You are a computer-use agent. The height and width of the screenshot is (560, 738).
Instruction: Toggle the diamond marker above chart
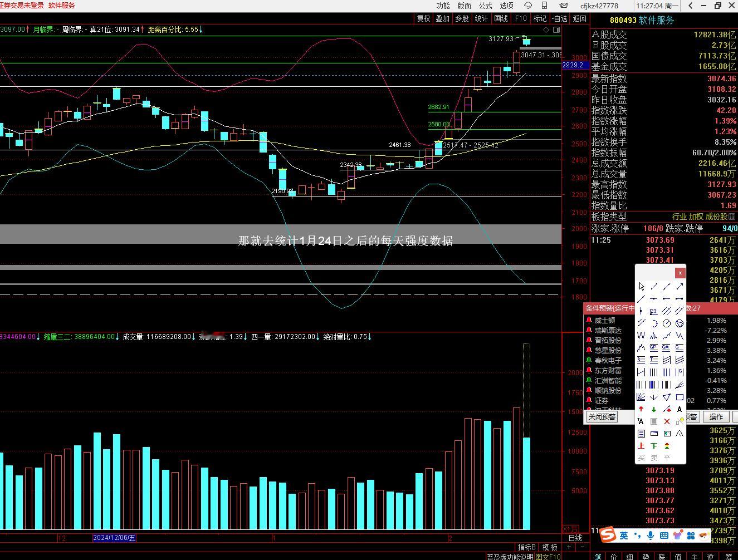[x=546, y=30]
